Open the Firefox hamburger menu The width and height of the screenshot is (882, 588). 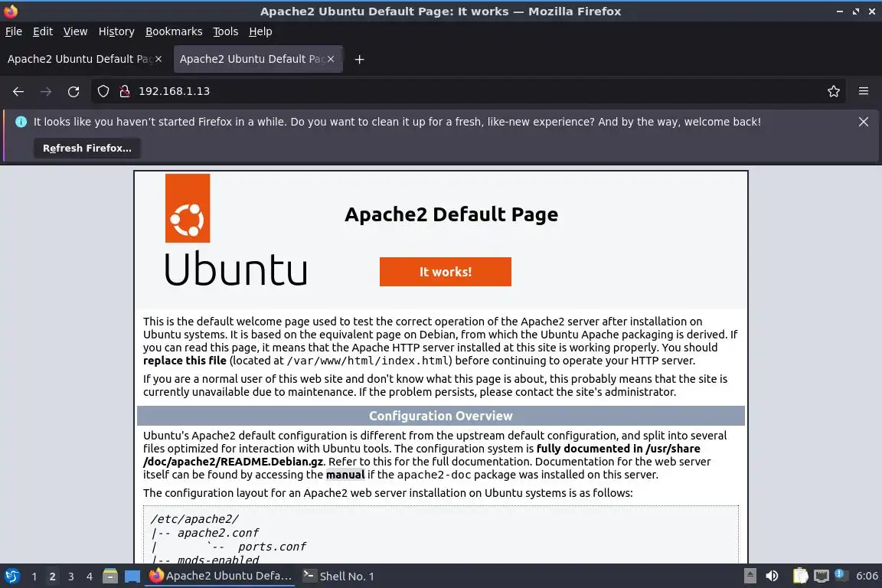coord(864,91)
